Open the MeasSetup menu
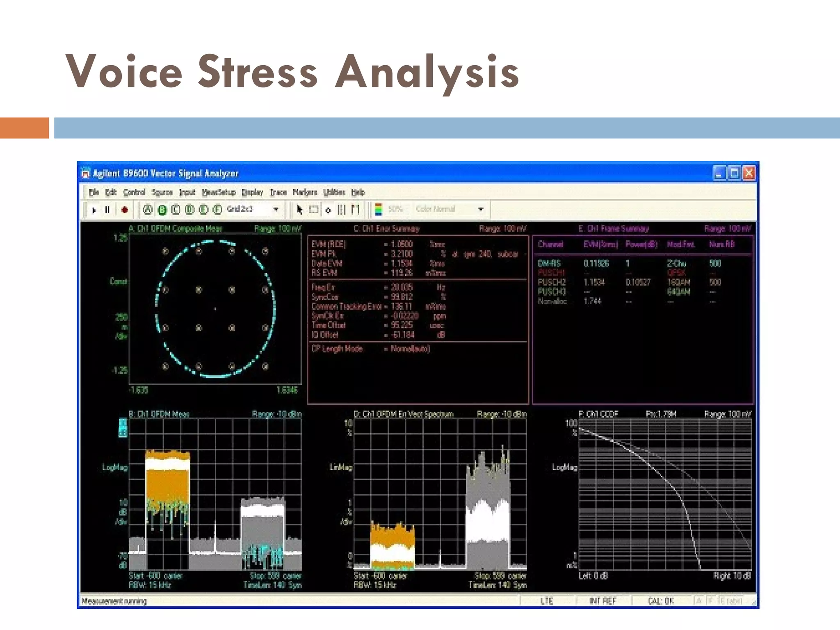 (219, 192)
